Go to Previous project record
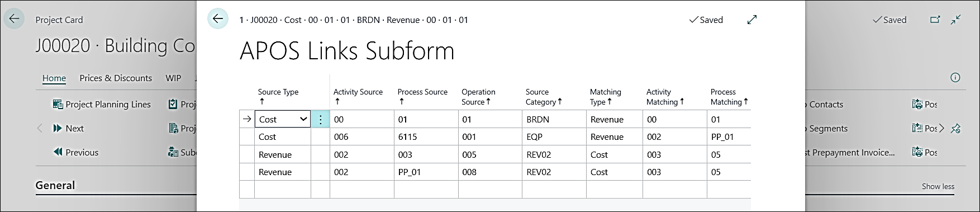The width and height of the screenshot is (980, 212). click(x=75, y=152)
